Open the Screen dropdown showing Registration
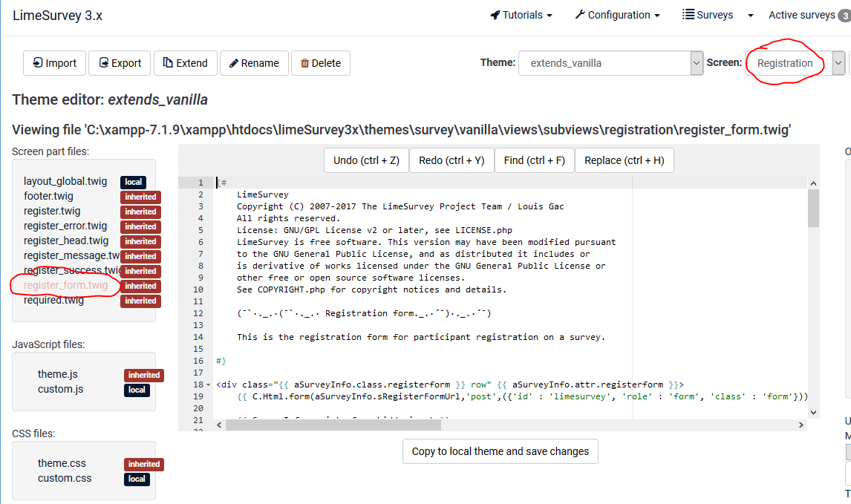851x504 pixels. pos(795,63)
